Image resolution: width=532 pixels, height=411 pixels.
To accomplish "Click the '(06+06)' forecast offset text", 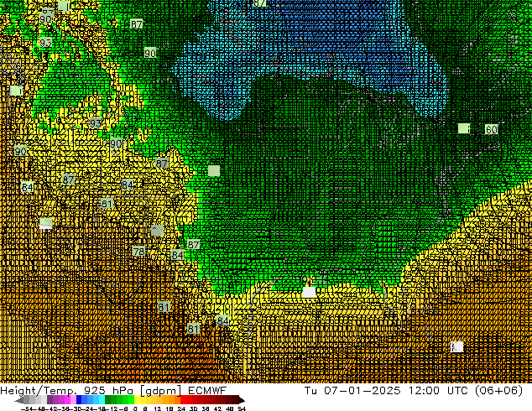I will pos(498,391).
